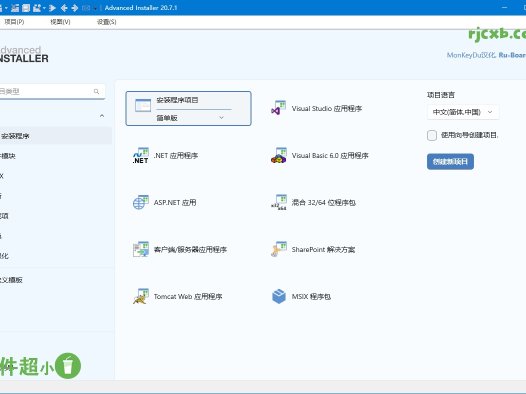The width and height of the screenshot is (526, 394).
Task: Open the Build icon's dropdown arrow
Action: point(44,8)
